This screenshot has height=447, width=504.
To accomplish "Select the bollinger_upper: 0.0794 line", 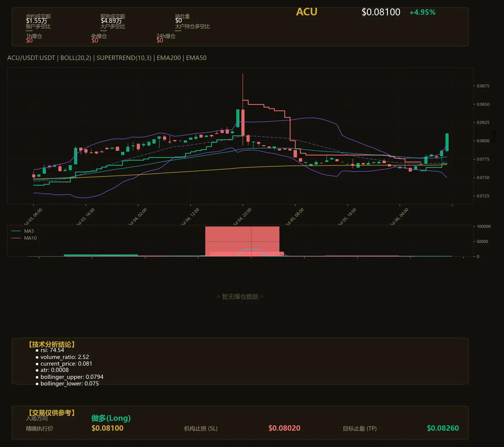I will click(x=69, y=377).
